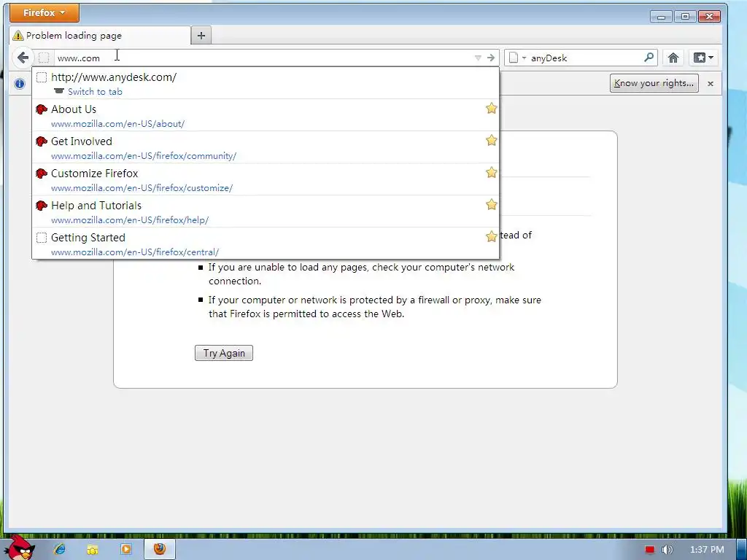747x560 pixels.
Task: Minimize the Firefox window
Action: 661,17
